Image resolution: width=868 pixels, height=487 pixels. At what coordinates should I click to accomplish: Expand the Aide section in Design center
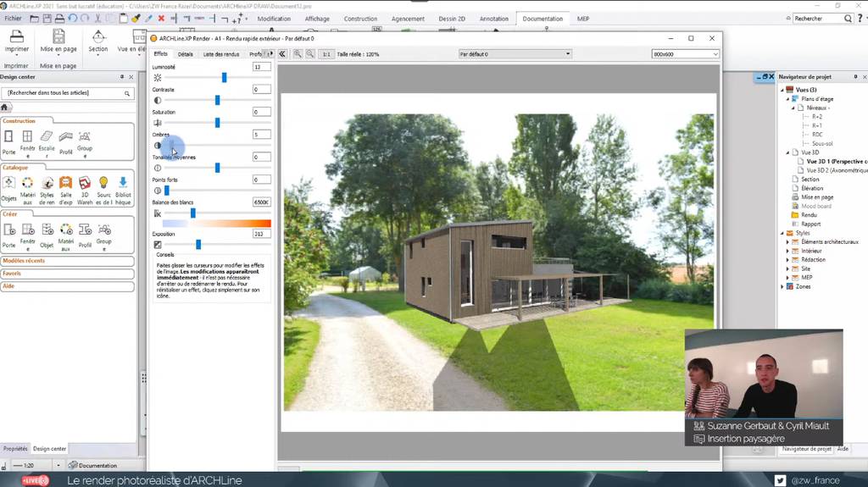pyautogui.click(x=67, y=286)
